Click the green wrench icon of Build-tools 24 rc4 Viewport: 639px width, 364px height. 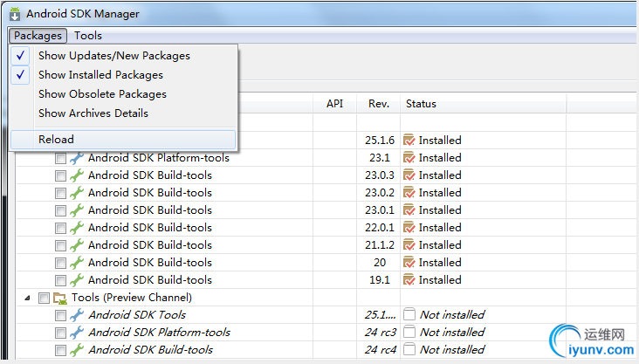[77, 350]
